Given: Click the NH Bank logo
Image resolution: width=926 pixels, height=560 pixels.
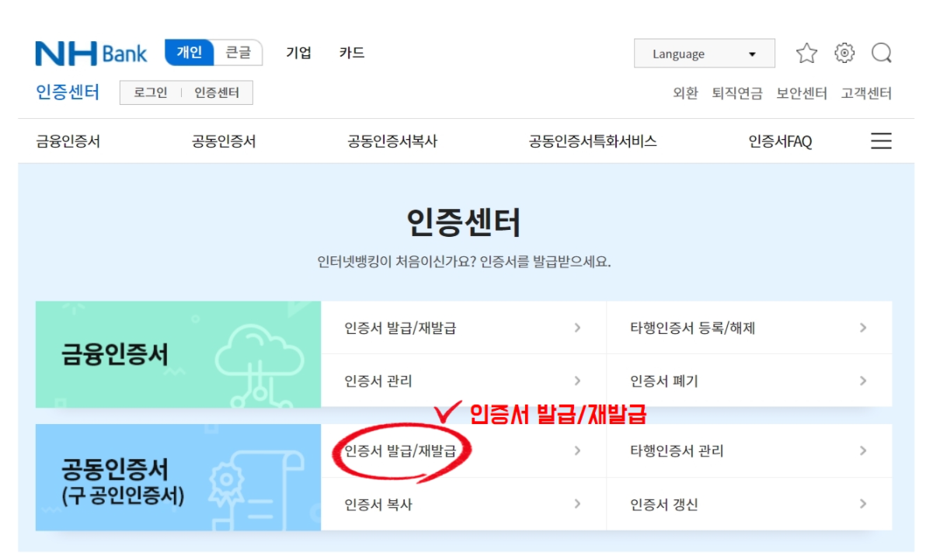Looking at the screenshot, I should (91, 53).
